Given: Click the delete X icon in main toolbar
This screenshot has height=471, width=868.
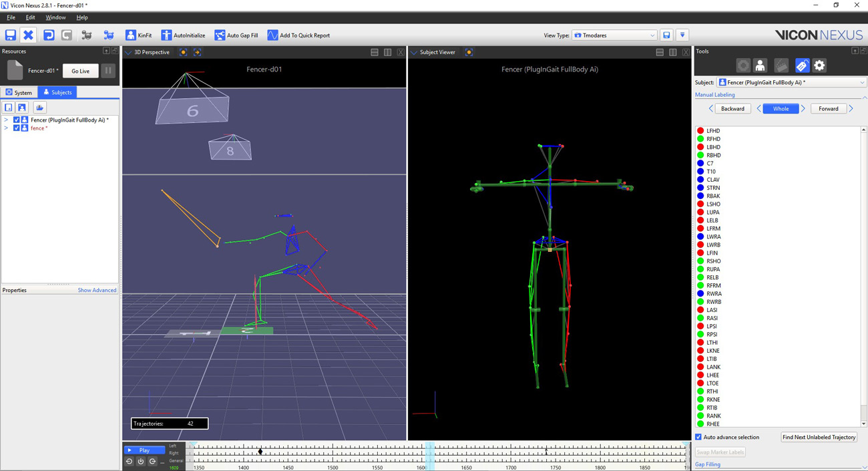Looking at the screenshot, I should point(28,35).
